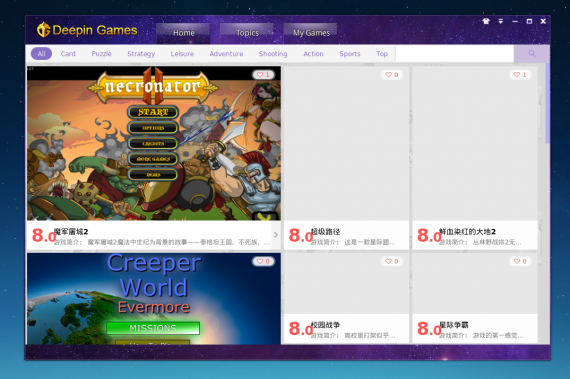Viewport: 570px width, 379px height.
Task: Like the Necronator game with heart icon
Action: (263, 74)
